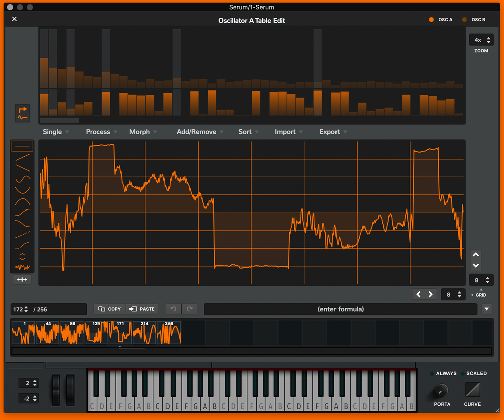Select the downward ramp draw shape

click(22, 168)
